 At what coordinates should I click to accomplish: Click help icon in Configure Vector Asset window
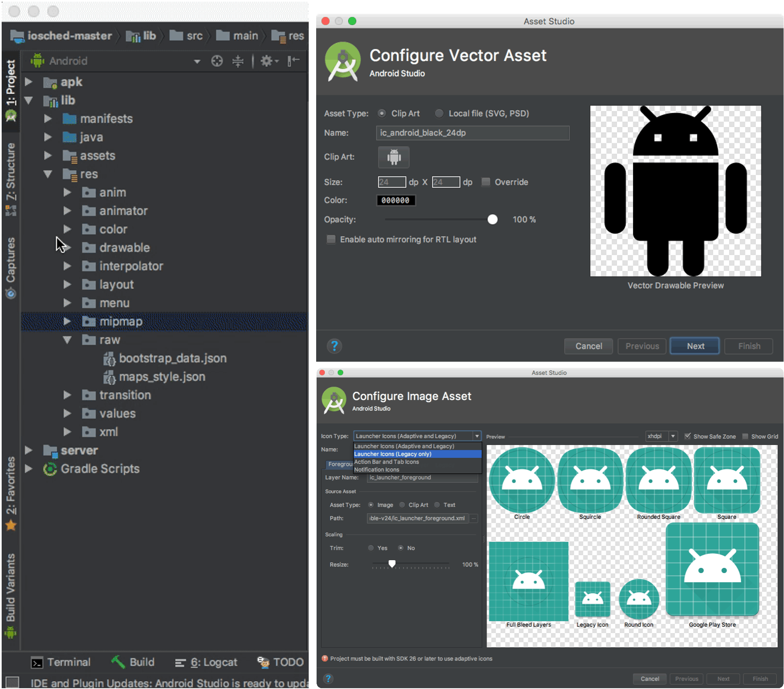click(x=334, y=346)
